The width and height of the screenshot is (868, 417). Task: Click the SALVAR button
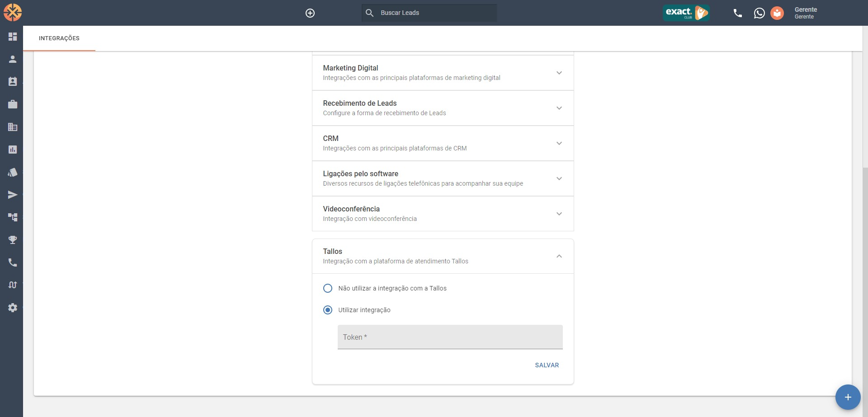tap(547, 365)
